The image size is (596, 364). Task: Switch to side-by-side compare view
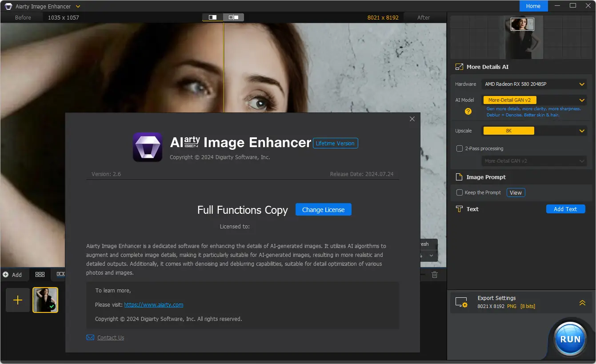pos(233,17)
